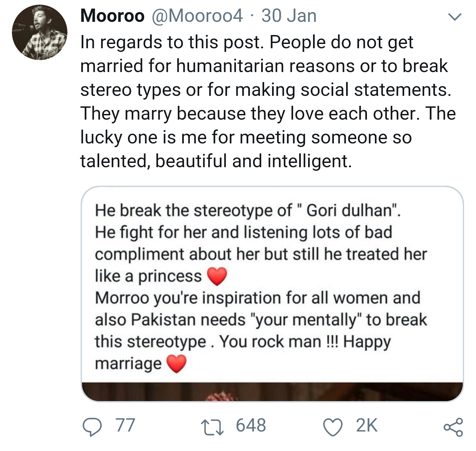
Task: Click the share arrow at bottom right
Action: click(454, 428)
